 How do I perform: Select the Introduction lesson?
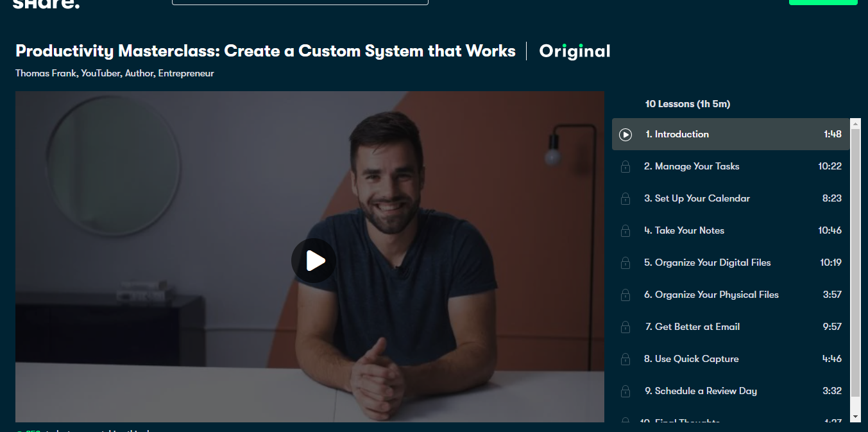tap(731, 134)
